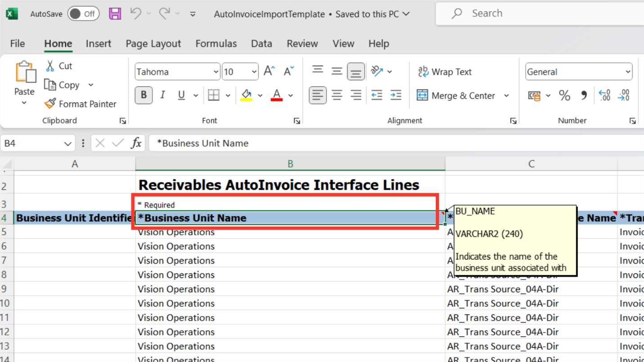Open Font settings dialog launcher
The width and height of the screenshot is (644, 362).
297,121
